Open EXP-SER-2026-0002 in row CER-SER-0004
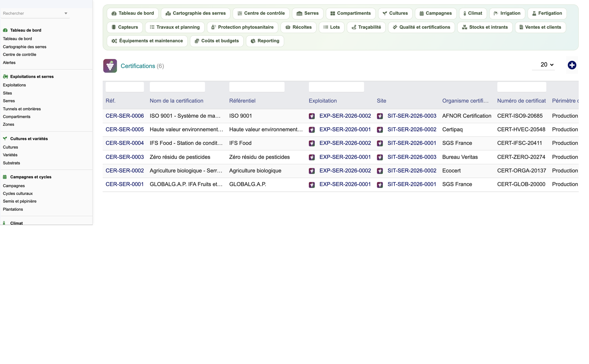Image resolution: width=589 pixels, height=364 pixels. [345, 143]
